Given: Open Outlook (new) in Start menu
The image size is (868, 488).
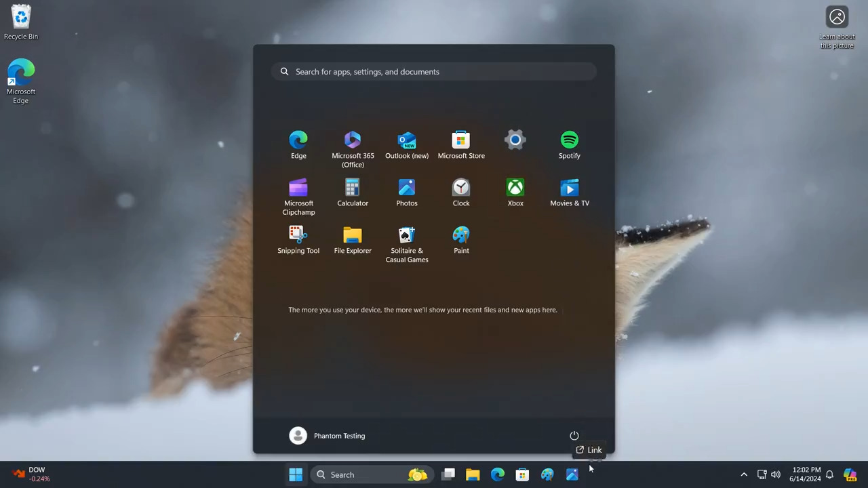Looking at the screenshot, I should (x=407, y=146).
